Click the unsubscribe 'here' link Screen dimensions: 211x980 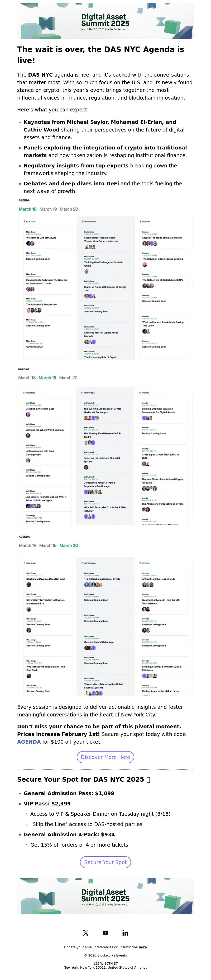143,947
